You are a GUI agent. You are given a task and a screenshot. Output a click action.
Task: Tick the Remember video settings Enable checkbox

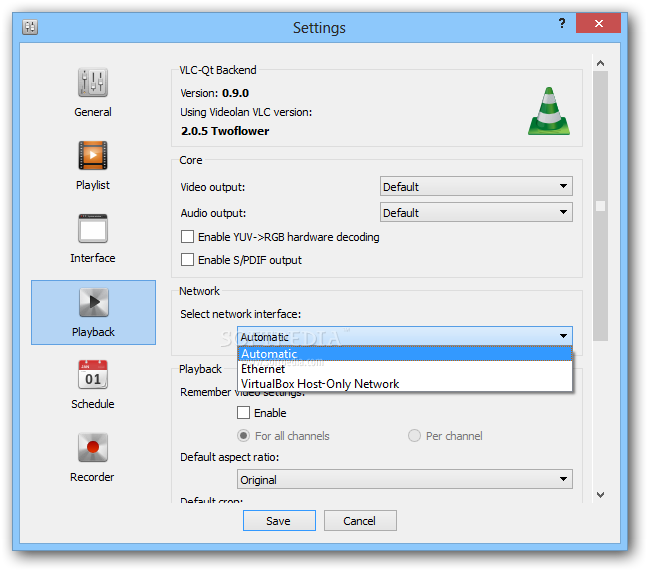click(243, 413)
